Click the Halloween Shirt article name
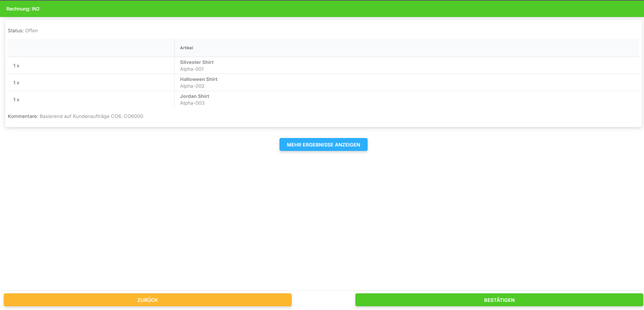Viewport: 644px width, 310px height. pos(198,79)
